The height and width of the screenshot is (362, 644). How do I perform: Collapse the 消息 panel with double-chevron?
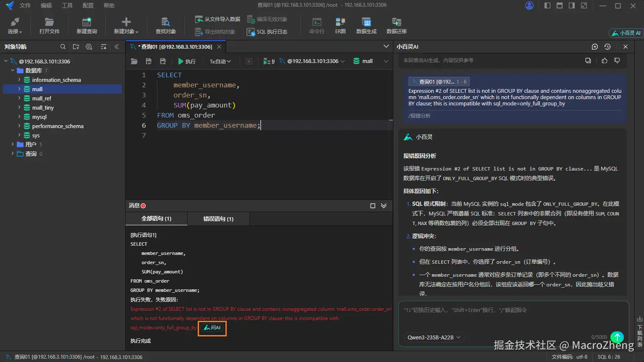pos(384,206)
